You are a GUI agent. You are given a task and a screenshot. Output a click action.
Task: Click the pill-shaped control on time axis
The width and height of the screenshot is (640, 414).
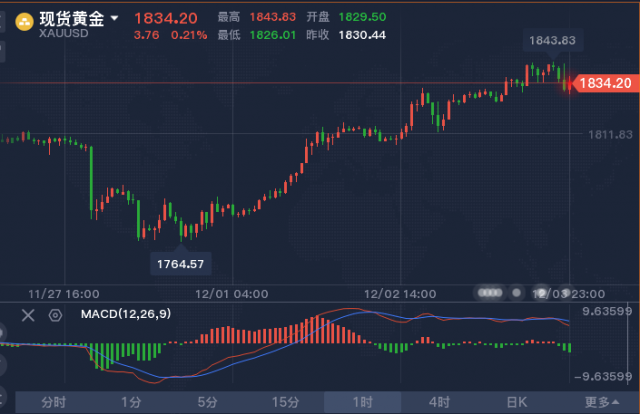coord(490,292)
